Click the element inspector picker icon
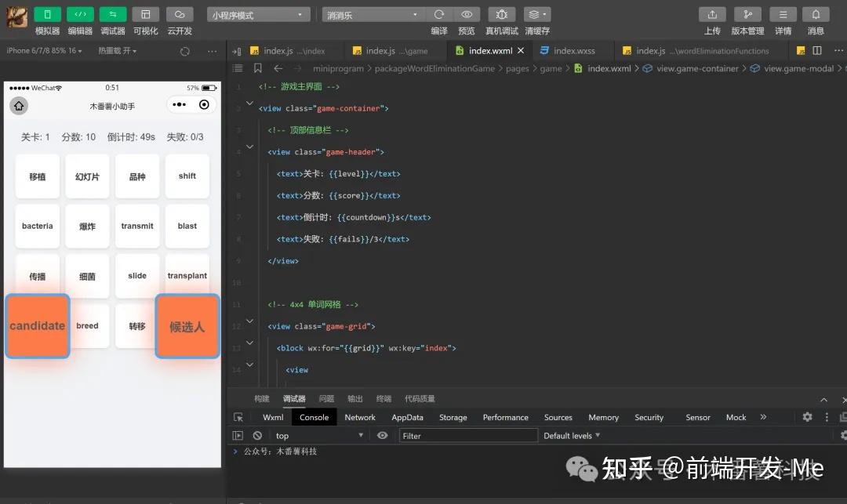The height and width of the screenshot is (504, 847). 238,417
